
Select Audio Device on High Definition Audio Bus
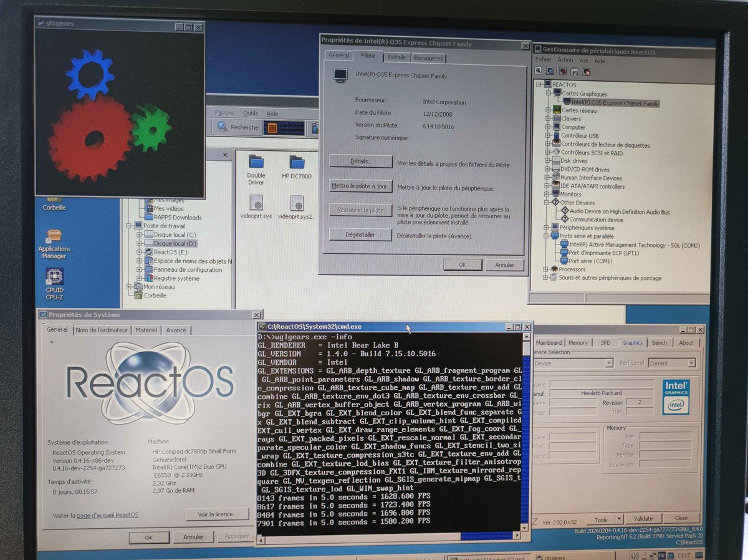pyautogui.click(x=615, y=211)
